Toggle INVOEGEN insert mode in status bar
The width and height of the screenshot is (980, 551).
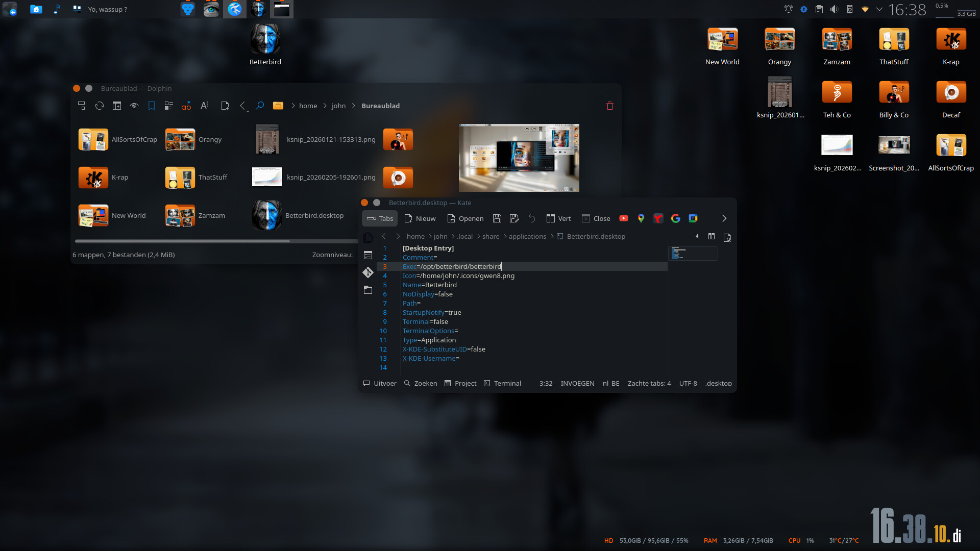(577, 383)
